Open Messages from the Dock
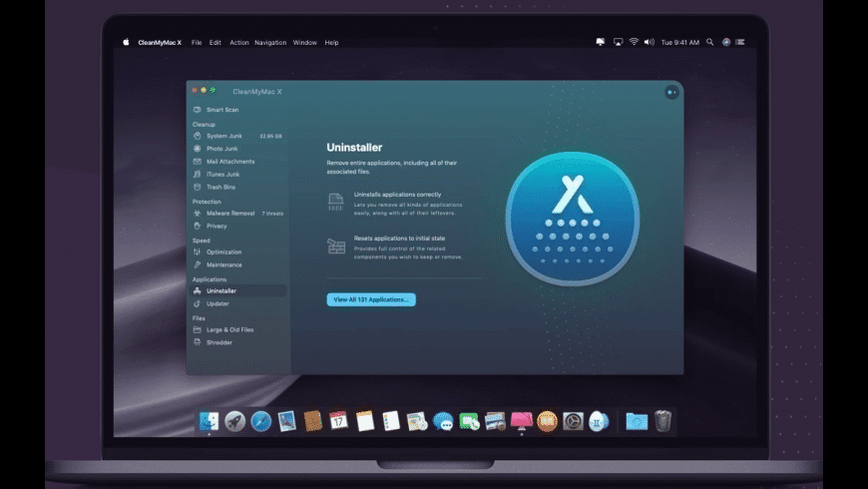The image size is (868, 489). [x=443, y=422]
